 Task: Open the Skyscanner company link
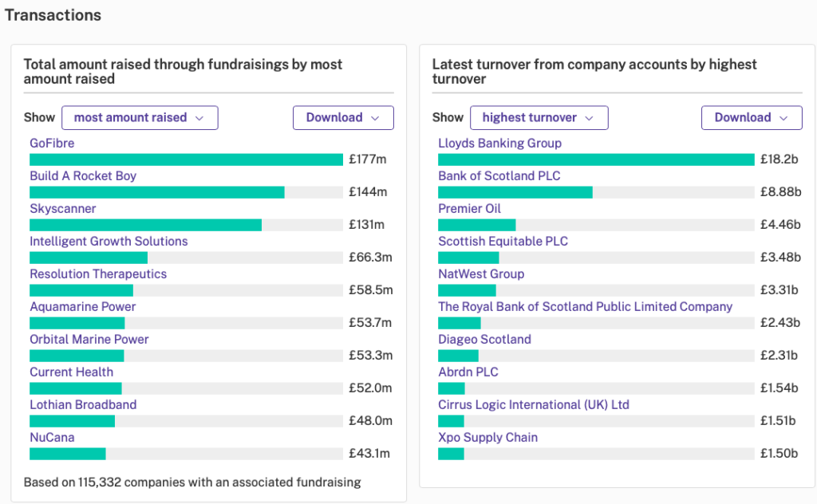pyautogui.click(x=63, y=209)
